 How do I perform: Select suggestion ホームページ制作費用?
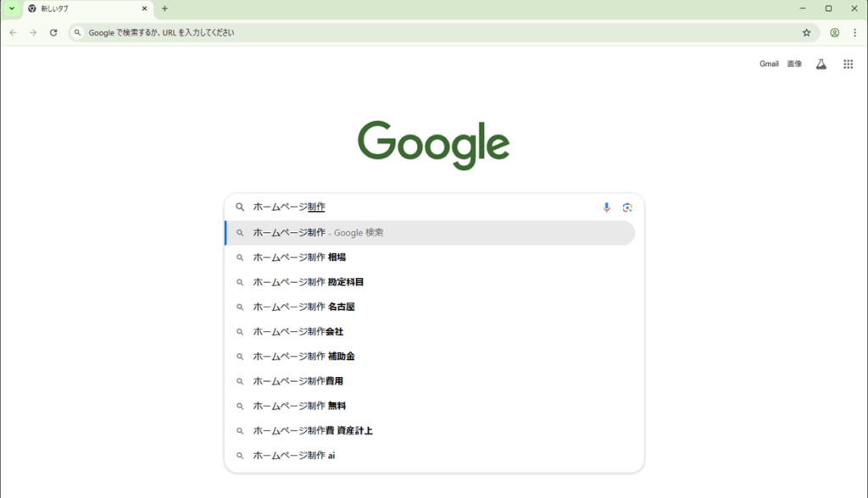click(x=430, y=381)
